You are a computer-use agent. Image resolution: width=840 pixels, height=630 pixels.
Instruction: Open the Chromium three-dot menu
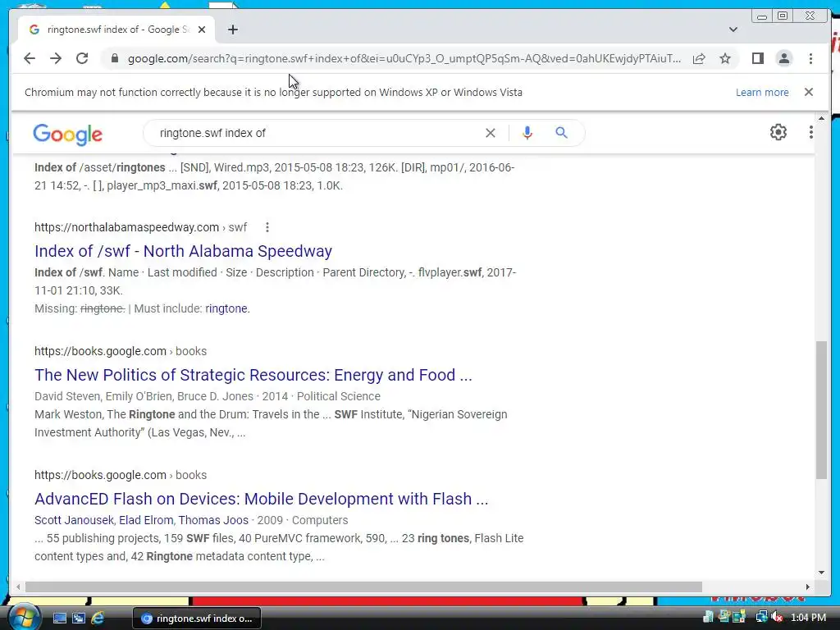click(x=810, y=58)
